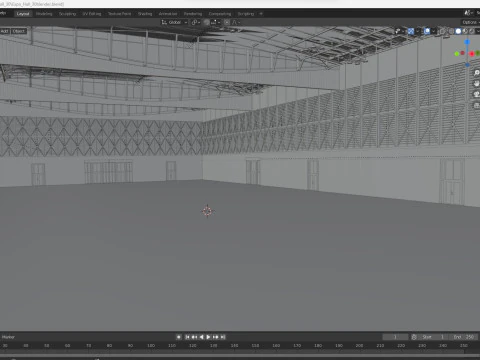This screenshot has height=360, width=480.
Task: Jump to timeline end frame
Action: click(x=223, y=337)
